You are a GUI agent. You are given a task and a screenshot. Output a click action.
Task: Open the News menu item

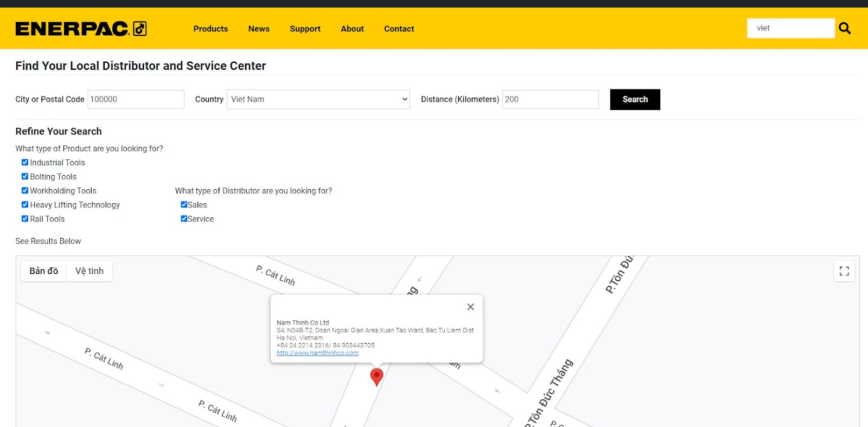(259, 29)
